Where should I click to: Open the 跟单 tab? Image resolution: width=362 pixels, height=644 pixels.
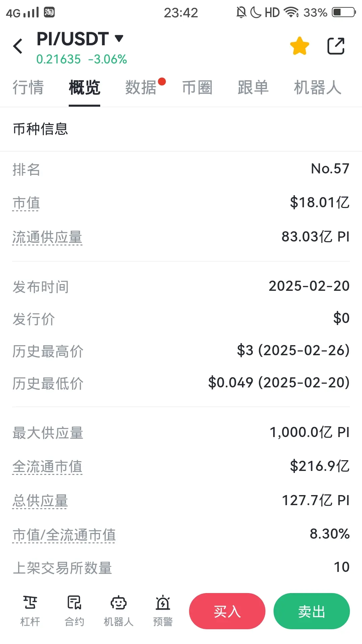tap(253, 88)
